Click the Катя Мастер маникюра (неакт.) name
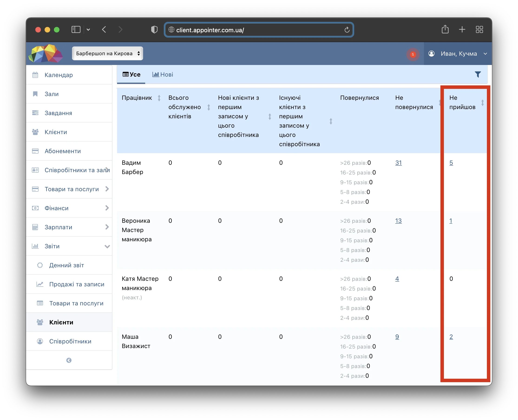The image size is (518, 420). point(140,288)
